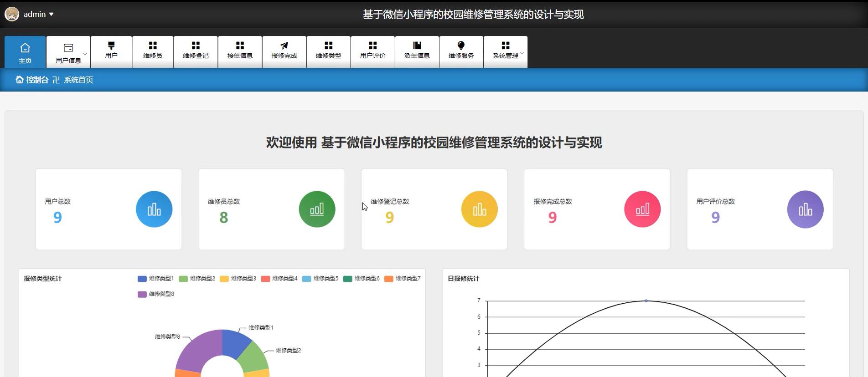Viewport: 868px width, 377px height.
Task: Click the books icon above 派单信息
Action: [x=417, y=45]
